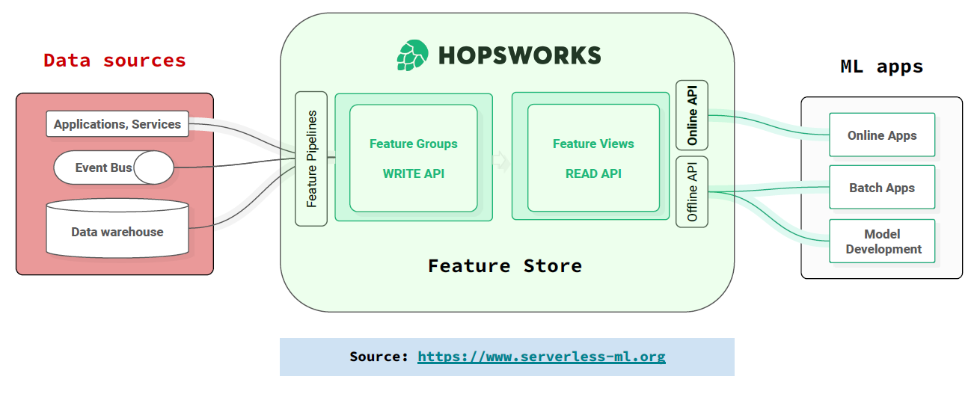The height and width of the screenshot is (400, 980).
Task: Select the Batch Apps box
Action: pos(882,188)
